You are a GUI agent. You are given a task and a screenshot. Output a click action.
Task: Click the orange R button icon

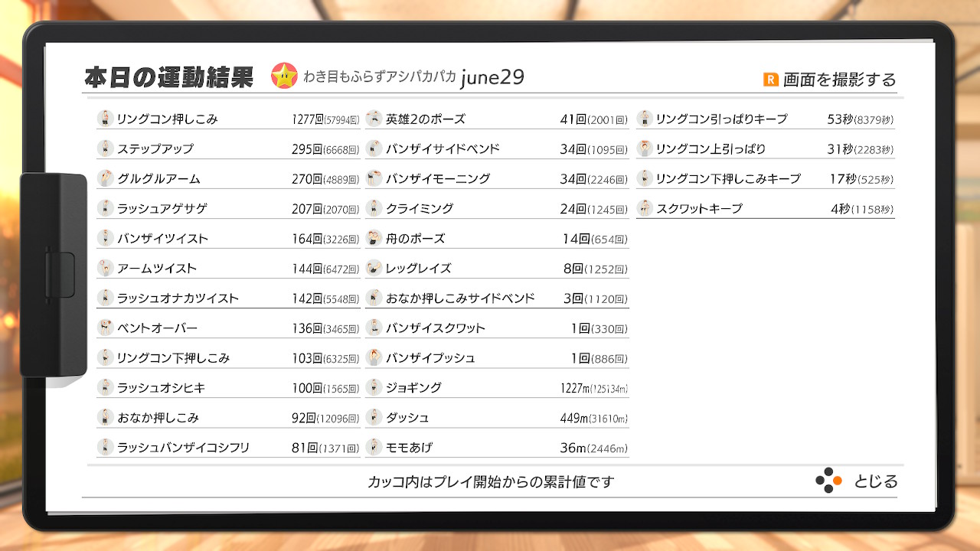point(770,79)
